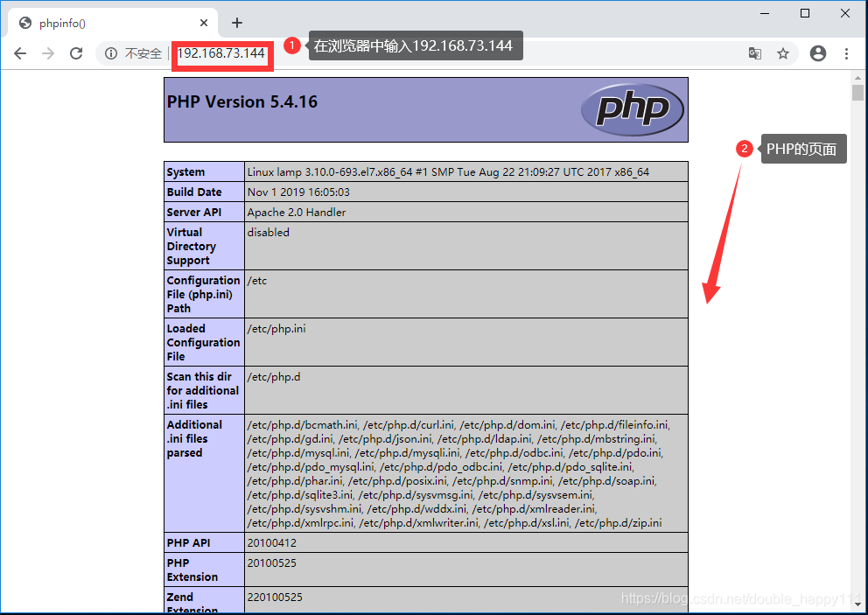Click the 'PHP API' label
This screenshot has width=868, height=615.
[x=188, y=543]
